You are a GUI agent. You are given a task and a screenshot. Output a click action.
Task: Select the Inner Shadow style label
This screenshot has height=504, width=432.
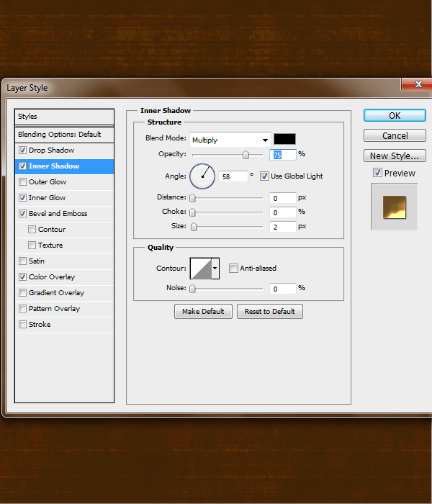point(54,166)
